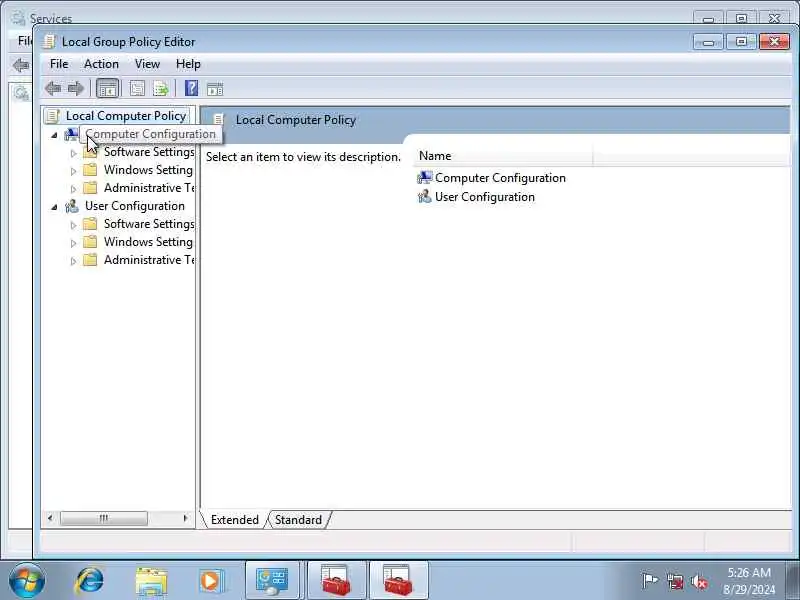Close the Local Group Policy Editor window
Screen dimensions: 800x600
coord(774,41)
